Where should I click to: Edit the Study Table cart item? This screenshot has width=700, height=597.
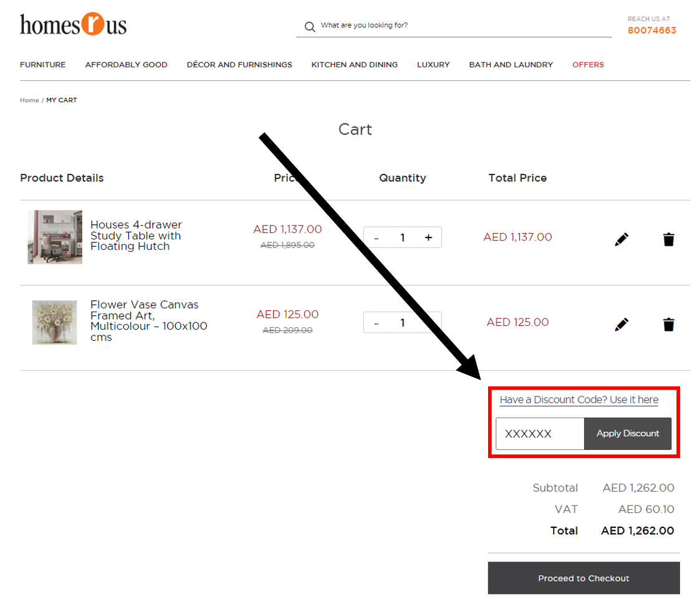point(621,239)
